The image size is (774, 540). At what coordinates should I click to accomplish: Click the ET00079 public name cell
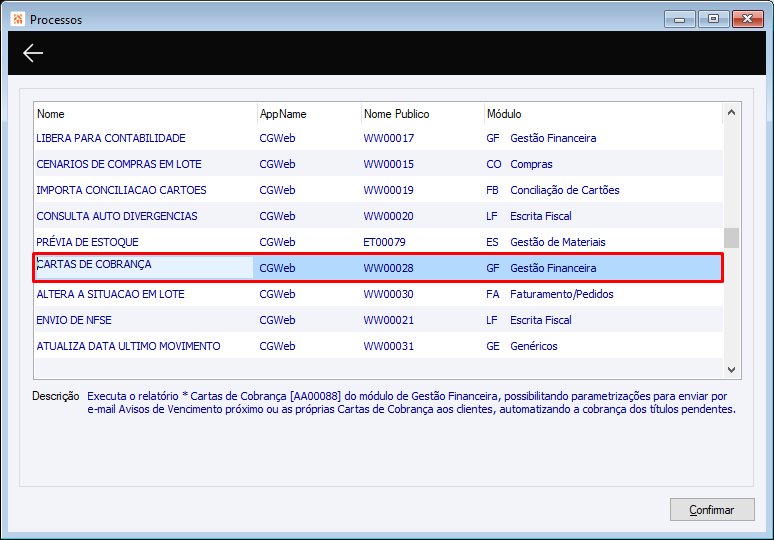(385, 242)
